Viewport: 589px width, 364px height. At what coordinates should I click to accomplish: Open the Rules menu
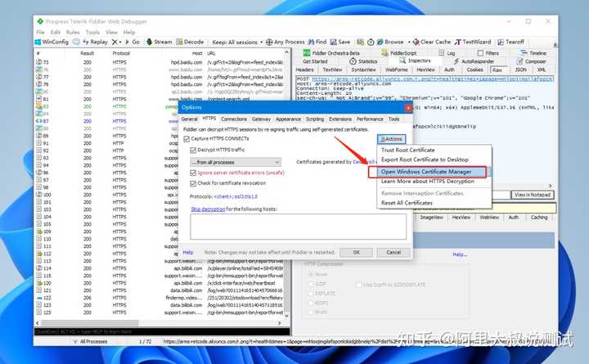coord(73,32)
